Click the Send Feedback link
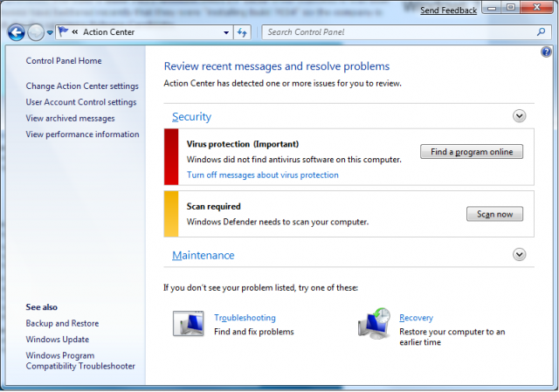This screenshot has height=392, width=559. tap(448, 10)
